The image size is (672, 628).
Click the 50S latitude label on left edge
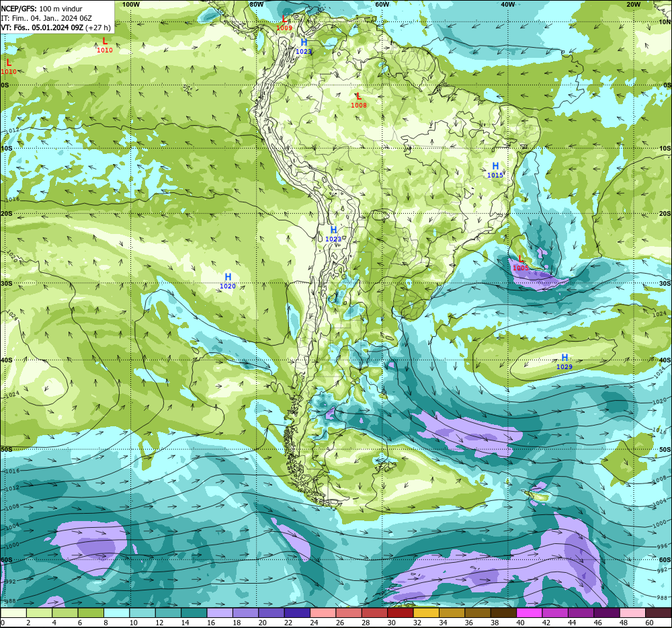7,449
